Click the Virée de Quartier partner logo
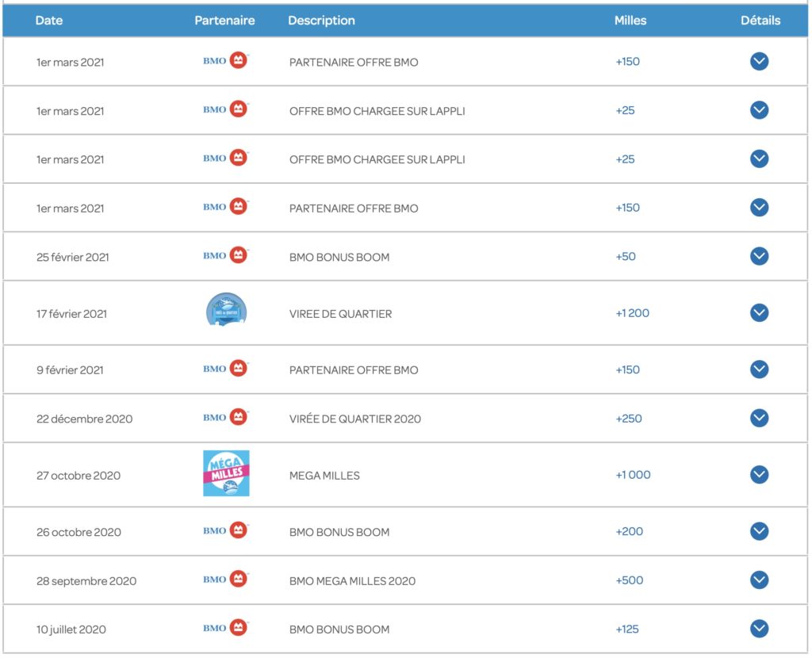812x658 pixels. 226,311
